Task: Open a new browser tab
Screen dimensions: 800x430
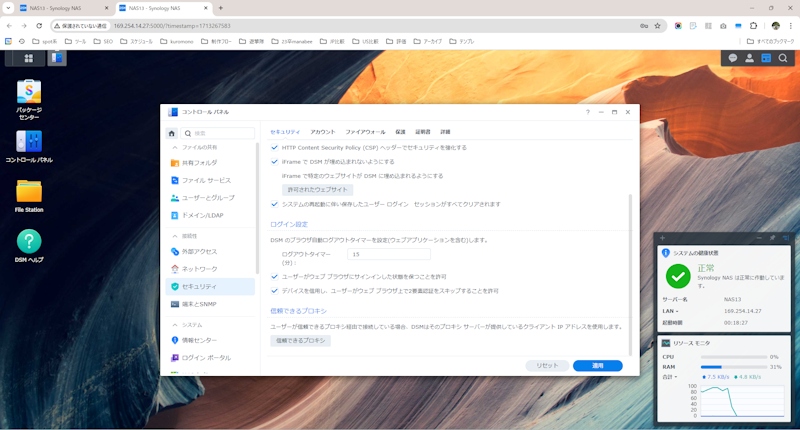Action: pyautogui.click(x=221, y=8)
